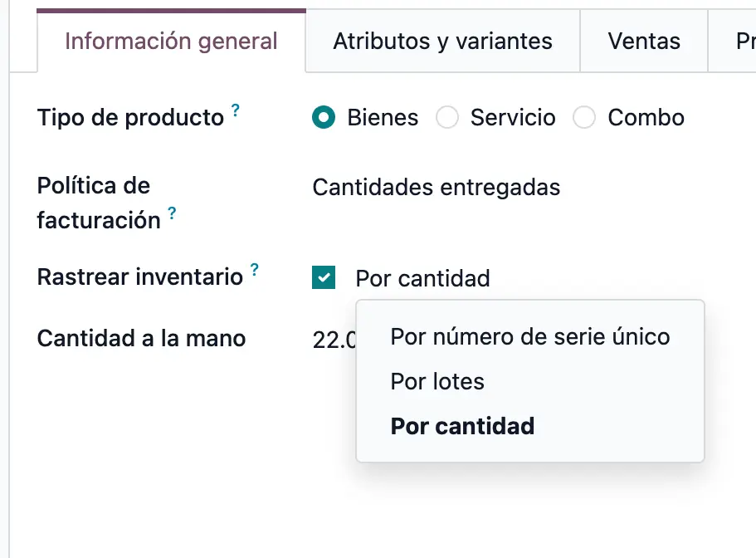Screen dimensions: 756x558
Task: Open help tooltip for Tipo de producto
Action: coord(236,110)
